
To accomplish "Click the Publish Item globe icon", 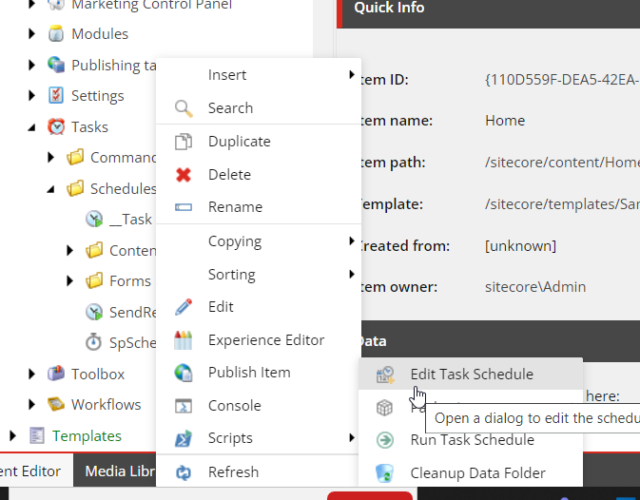I will [x=183, y=373].
